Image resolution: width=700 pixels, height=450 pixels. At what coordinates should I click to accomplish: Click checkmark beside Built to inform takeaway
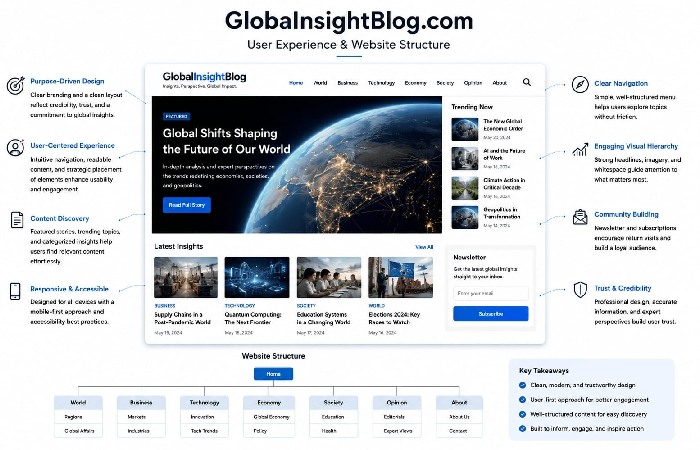[x=522, y=429]
